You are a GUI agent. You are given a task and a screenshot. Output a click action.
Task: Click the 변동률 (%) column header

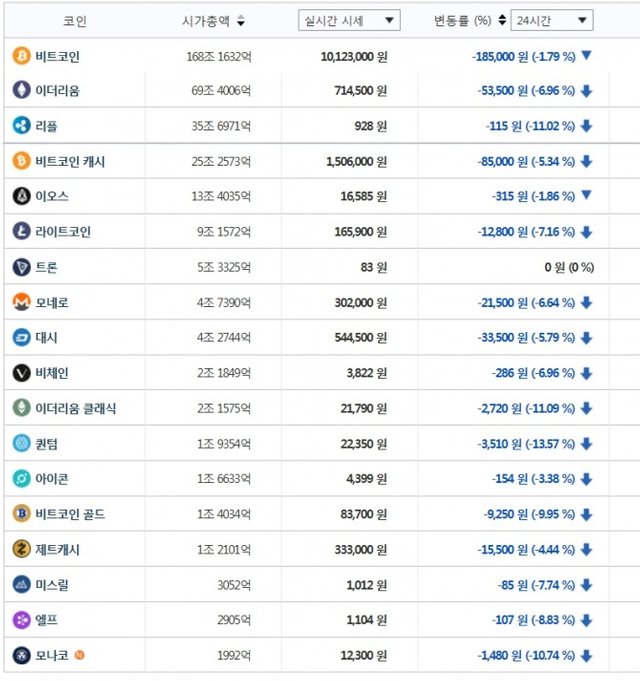click(x=463, y=20)
